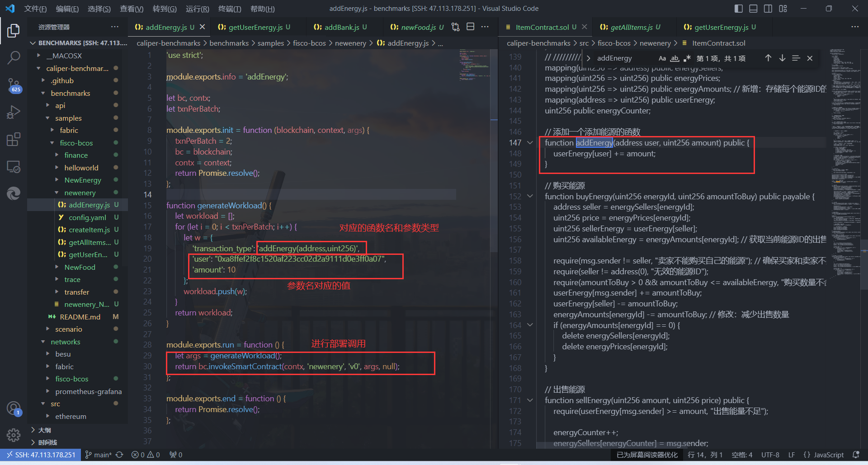The height and width of the screenshot is (465, 868).
Task: Click the compare changes icon in editor toolbar
Action: coord(455,27)
